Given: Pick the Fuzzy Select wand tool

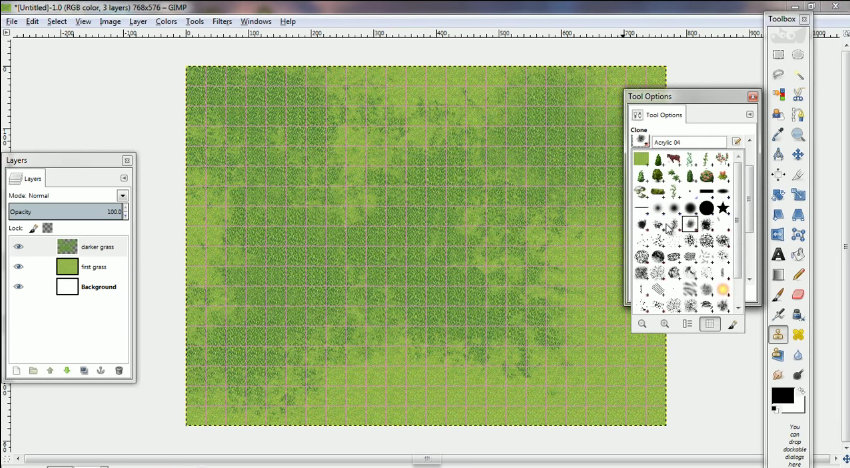Looking at the screenshot, I should (x=798, y=75).
